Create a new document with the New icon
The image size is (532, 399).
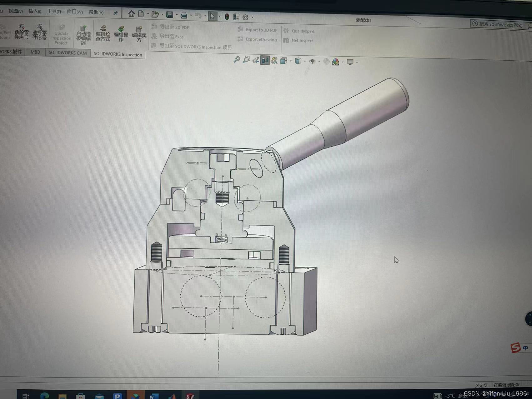point(141,14)
